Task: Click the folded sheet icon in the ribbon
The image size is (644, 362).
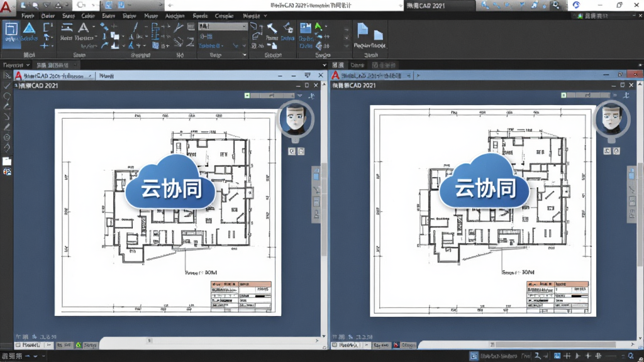Action: [378, 35]
